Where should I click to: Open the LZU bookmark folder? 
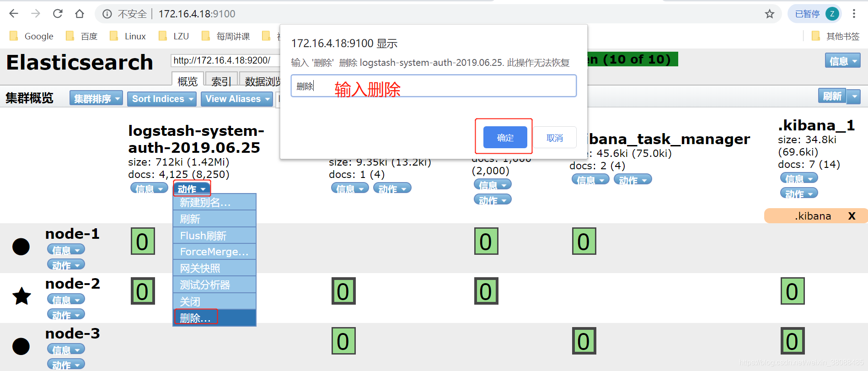coord(174,36)
